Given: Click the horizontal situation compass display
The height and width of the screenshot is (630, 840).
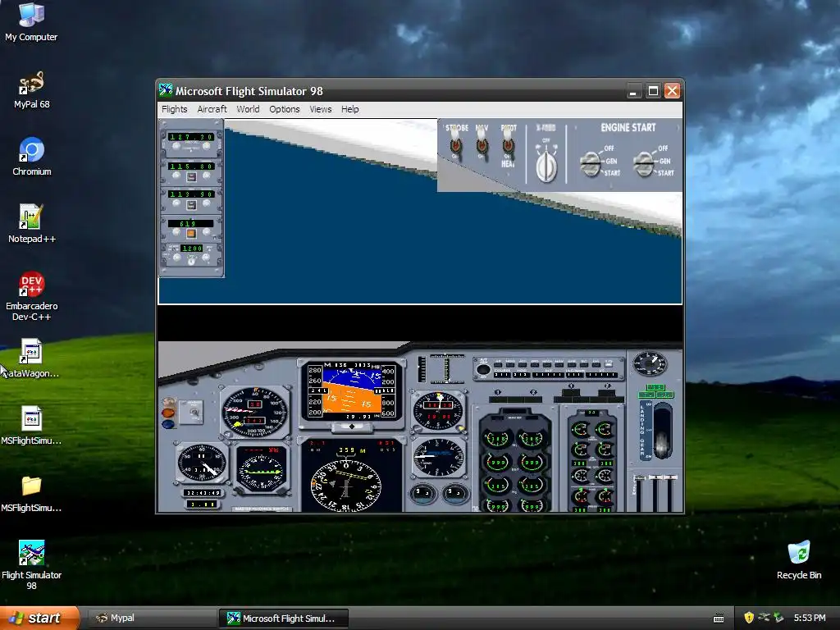Looking at the screenshot, I should [x=346, y=486].
